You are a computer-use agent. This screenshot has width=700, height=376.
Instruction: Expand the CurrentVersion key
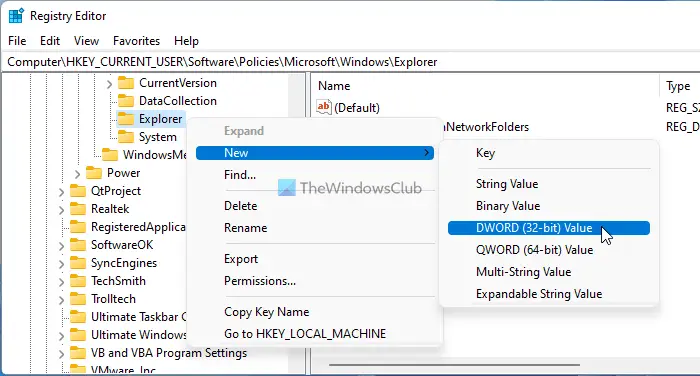pyautogui.click(x=109, y=84)
